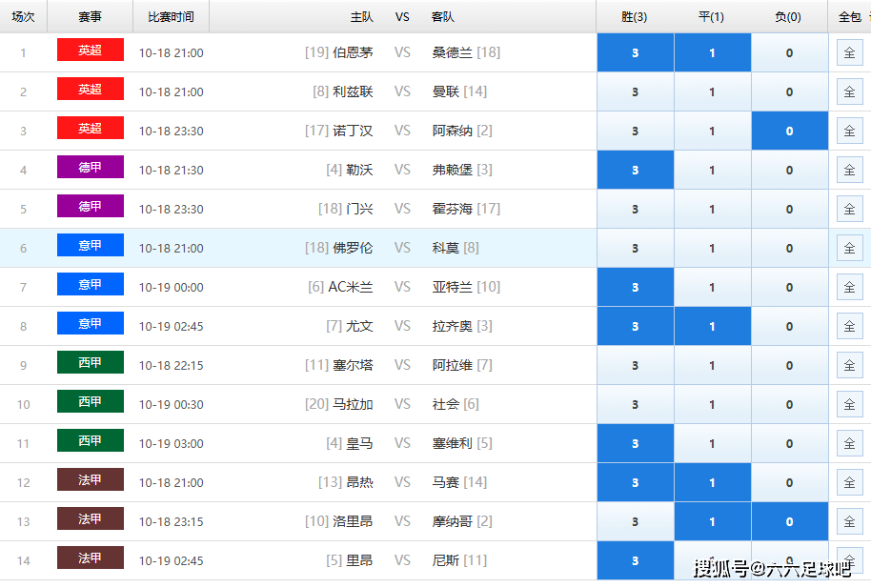This screenshot has height=588, width=871.
Task: Click the 法甲 tag for 昂热 match
Action: click(x=90, y=479)
